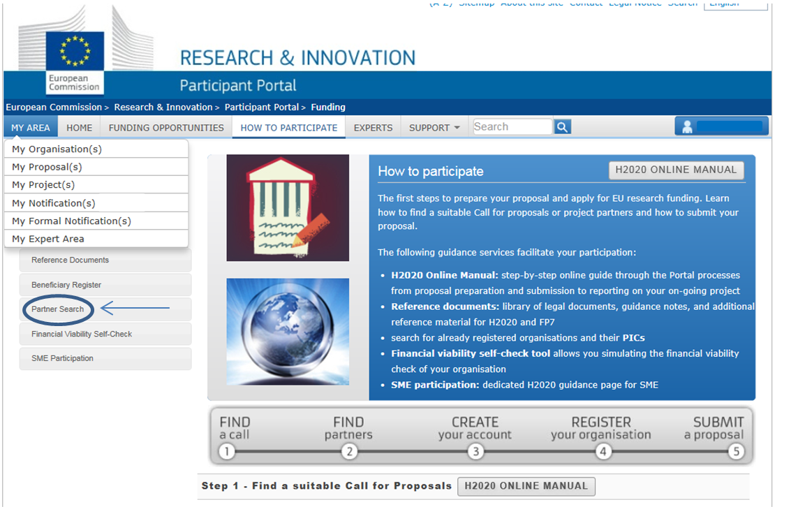The width and height of the screenshot is (812, 516).
Task: Open Beneficiary Register in the sidebar
Action: pos(105,285)
